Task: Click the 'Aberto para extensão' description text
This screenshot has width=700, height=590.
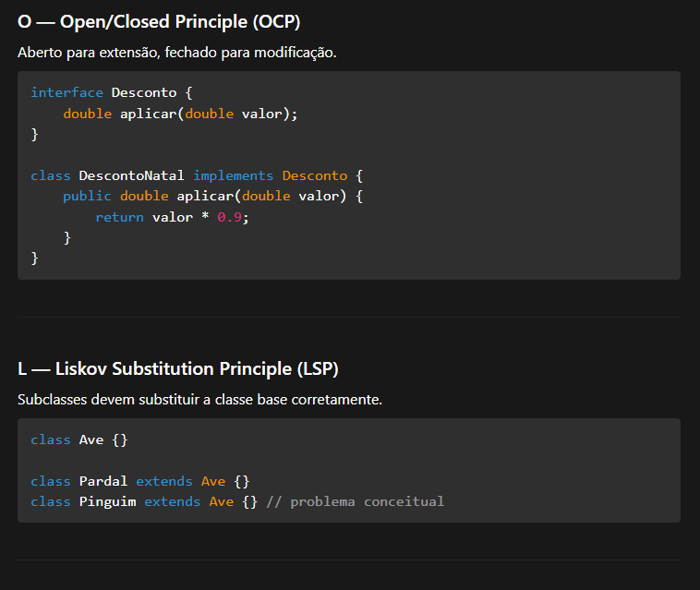Action: coord(176,53)
